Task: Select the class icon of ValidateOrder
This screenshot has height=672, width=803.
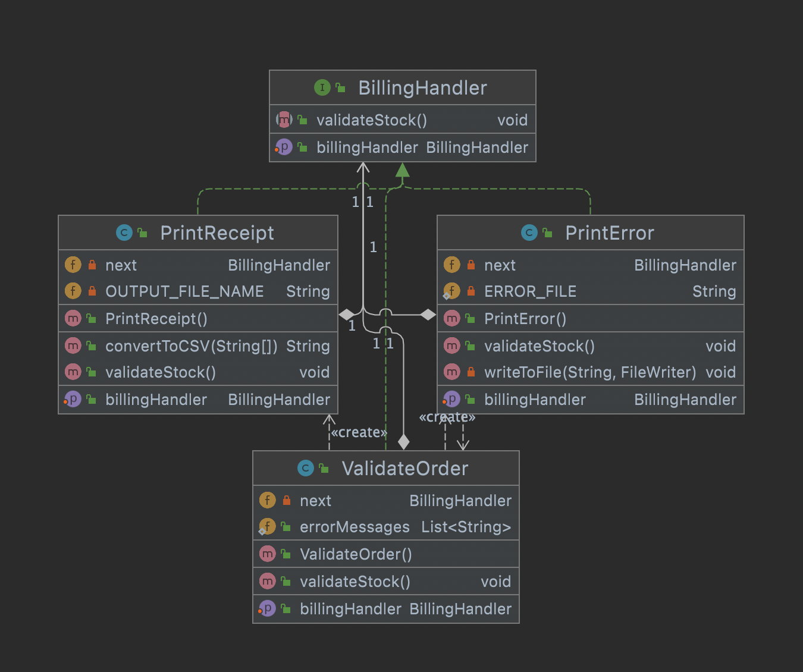Action: [305, 468]
